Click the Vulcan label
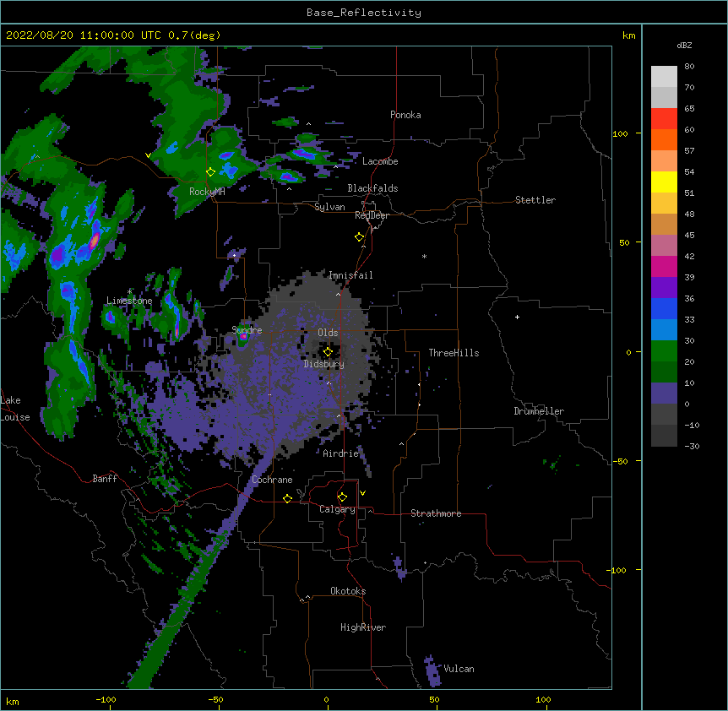Viewport: 728px width, 711px height. (459, 669)
